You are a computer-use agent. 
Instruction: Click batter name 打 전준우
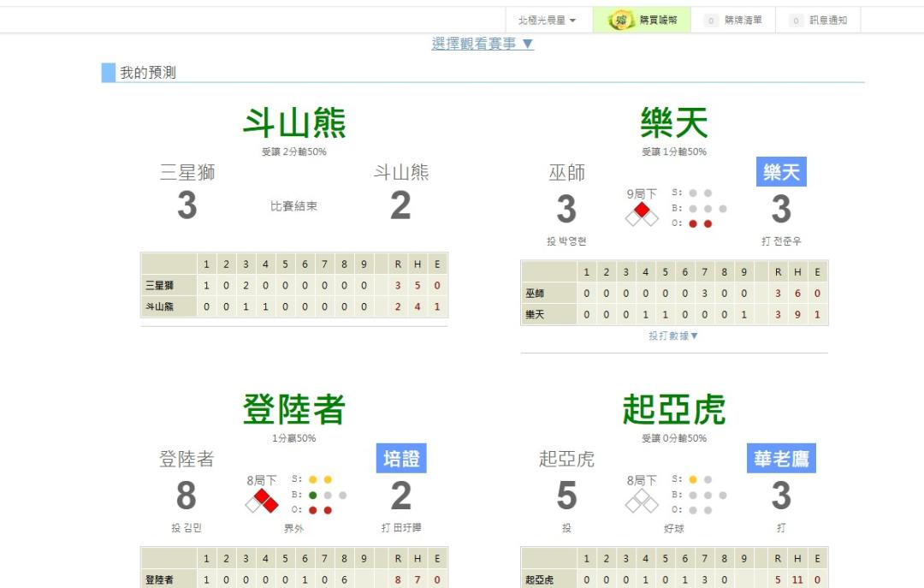(x=781, y=241)
